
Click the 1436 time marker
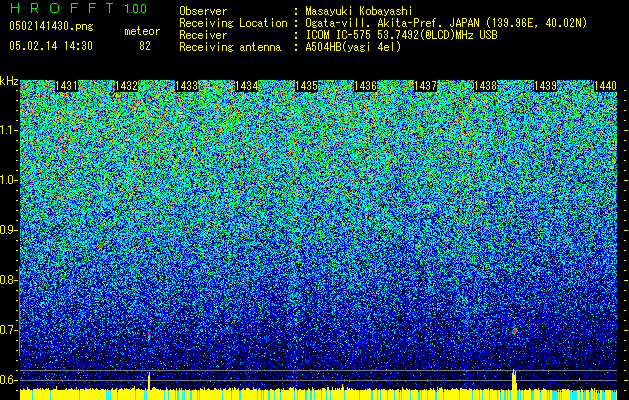pos(365,86)
